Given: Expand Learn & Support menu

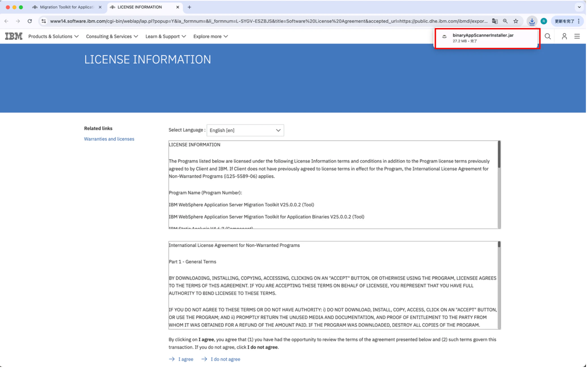Looking at the screenshot, I should [166, 36].
